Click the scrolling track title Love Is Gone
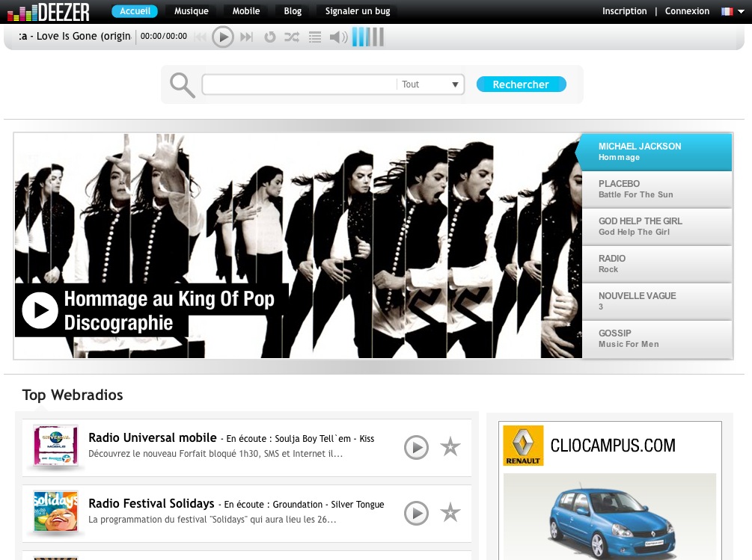This screenshot has height=560, width=752. tap(75, 37)
